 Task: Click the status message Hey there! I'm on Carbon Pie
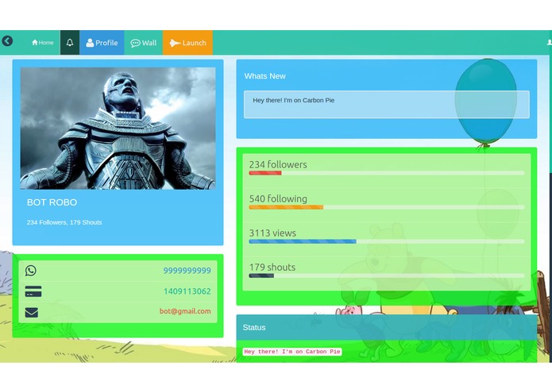(x=292, y=352)
